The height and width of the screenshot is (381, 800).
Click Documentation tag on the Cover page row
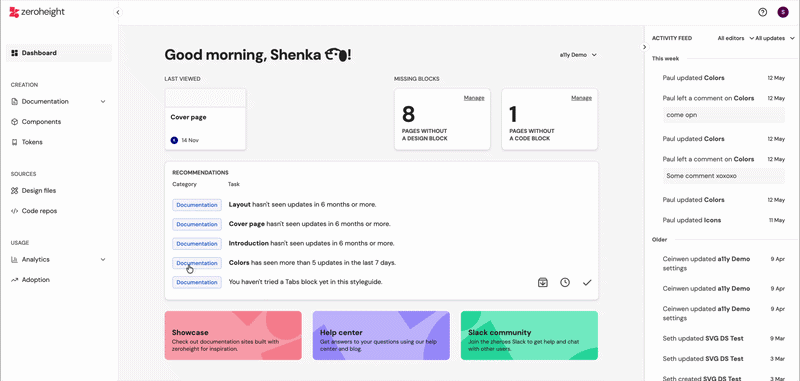197,224
